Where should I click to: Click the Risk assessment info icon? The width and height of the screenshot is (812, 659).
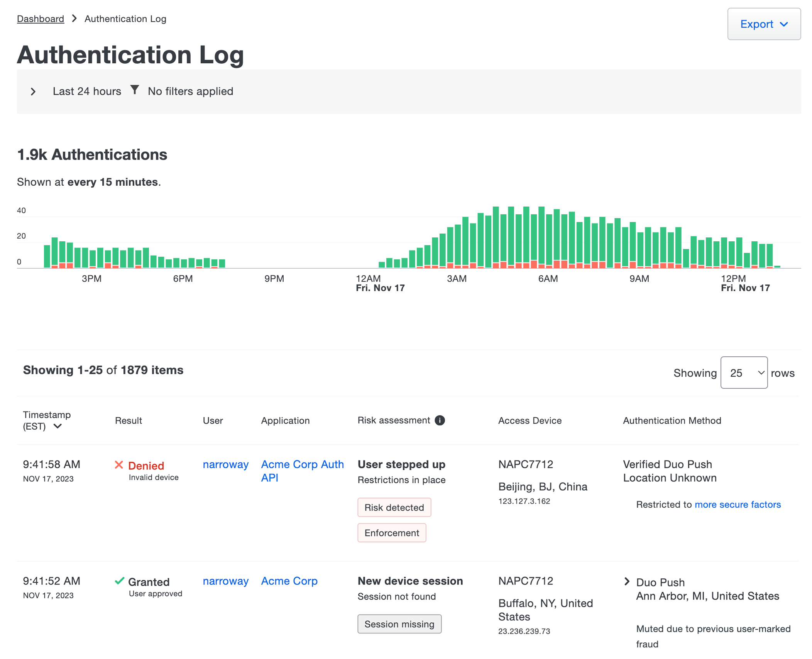[440, 420]
